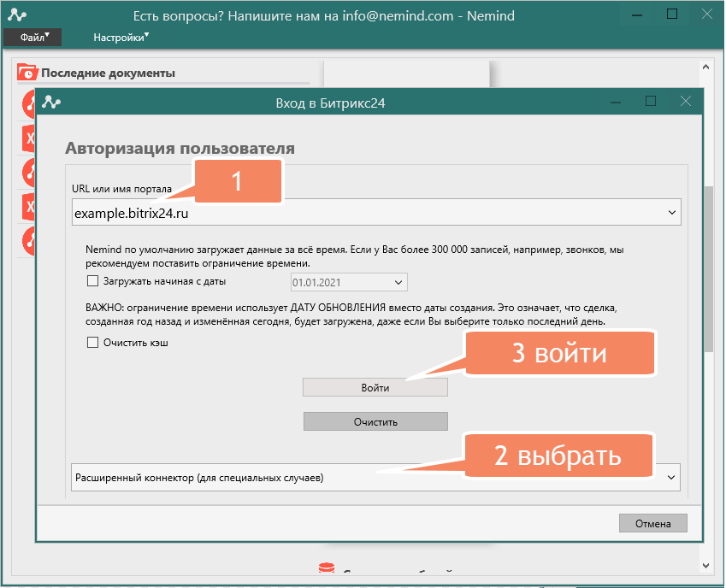This screenshot has height=588, width=726.
Task: Click main window scrollbar up arrow
Action: 705,67
